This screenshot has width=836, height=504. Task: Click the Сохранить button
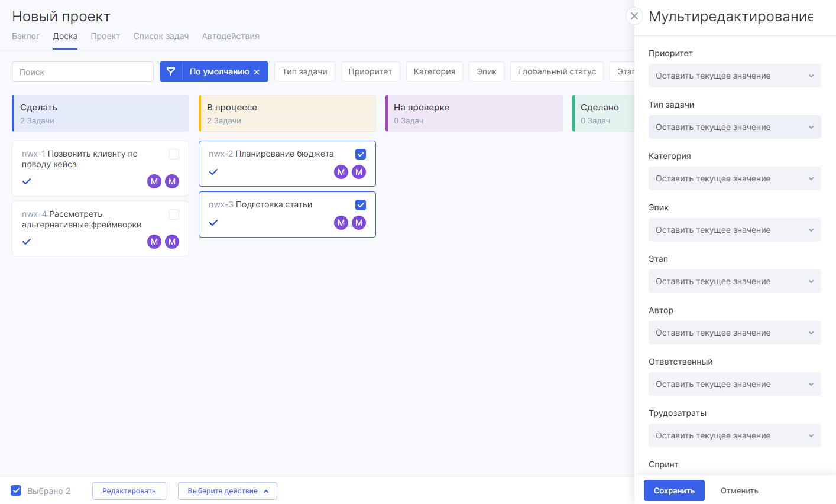tap(674, 490)
